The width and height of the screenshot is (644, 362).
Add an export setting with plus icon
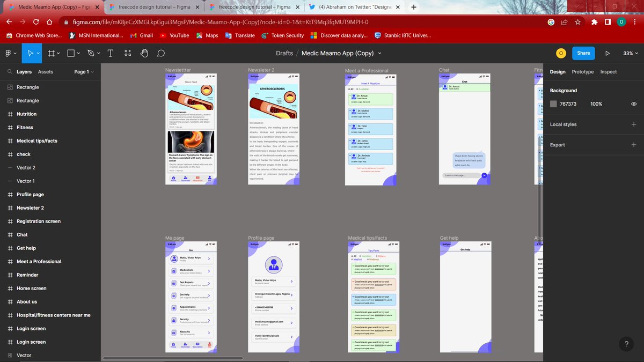(x=634, y=145)
